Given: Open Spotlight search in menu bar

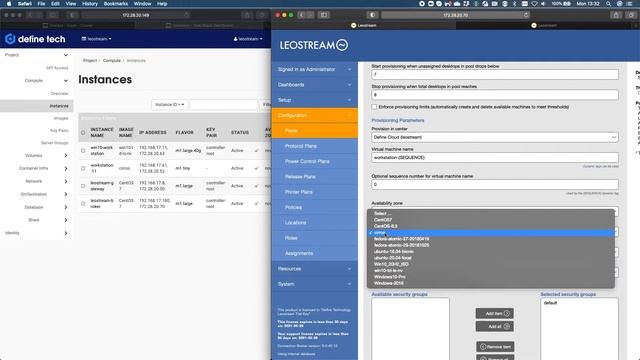Looking at the screenshot, I should [608, 4].
